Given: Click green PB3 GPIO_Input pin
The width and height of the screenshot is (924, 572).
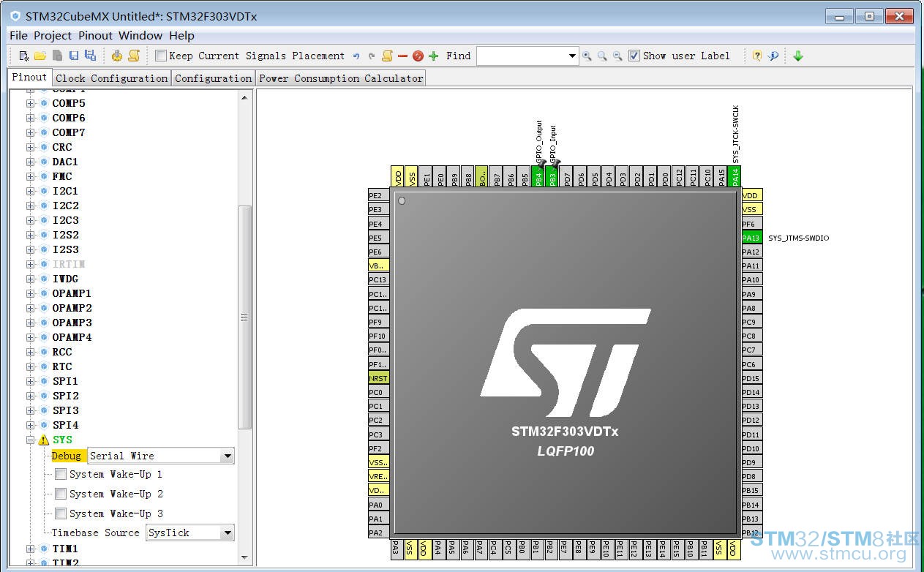Looking at the screenshot, I should coord(552,176).
